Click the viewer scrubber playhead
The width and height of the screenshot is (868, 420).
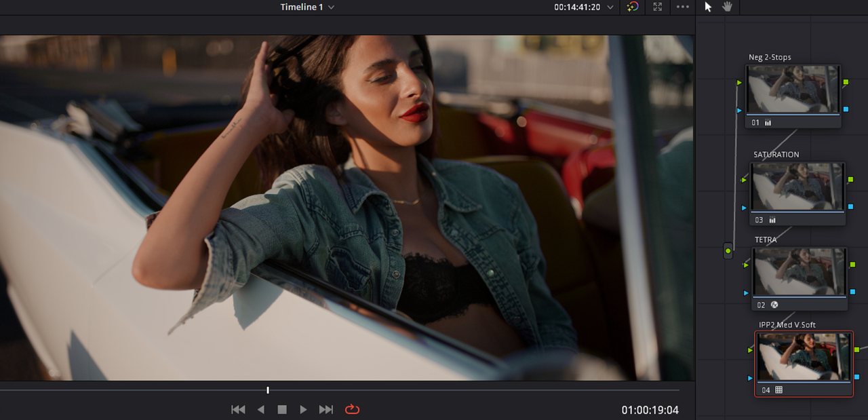(268, 390)
